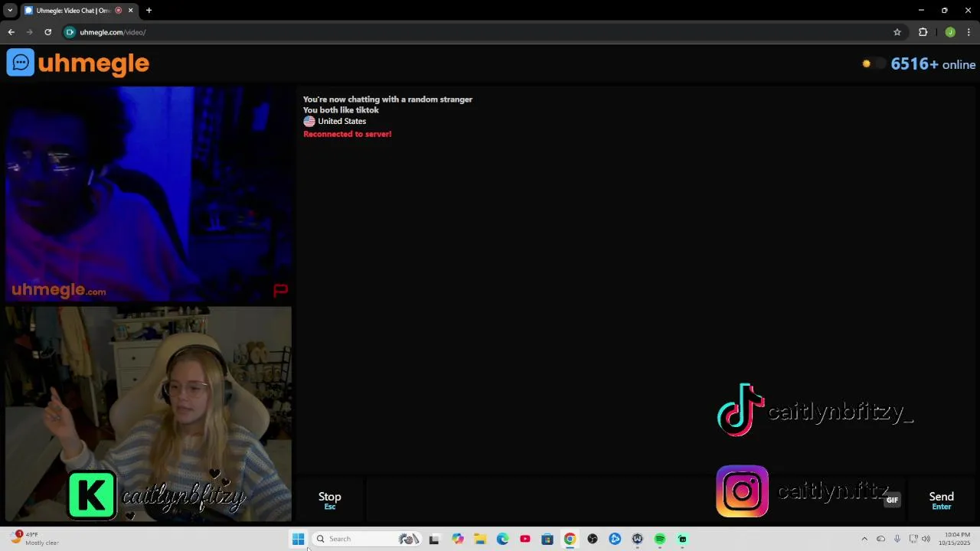Click the orange uhmegle wordmark in the header
This screenshot has height=551, width=980.
[x=93, y=64]
